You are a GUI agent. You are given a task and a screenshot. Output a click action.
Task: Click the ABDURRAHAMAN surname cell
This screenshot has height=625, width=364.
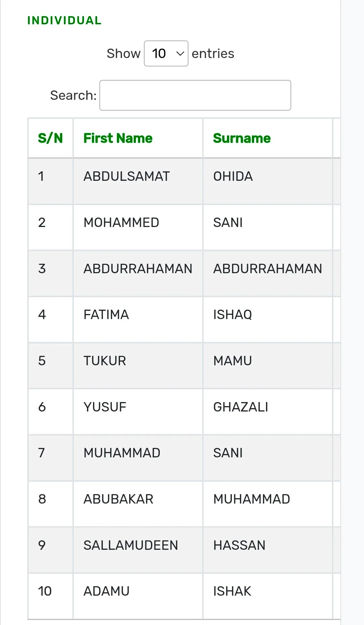click(268, 269)
